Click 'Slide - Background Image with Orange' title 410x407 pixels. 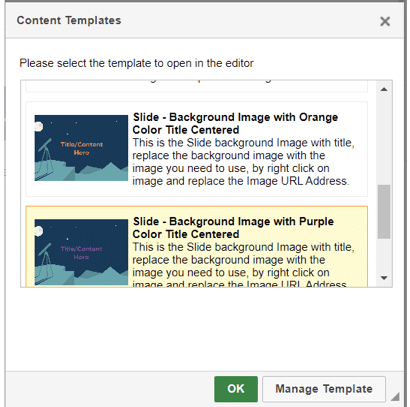pyautogui.click(x=235, y=123)
